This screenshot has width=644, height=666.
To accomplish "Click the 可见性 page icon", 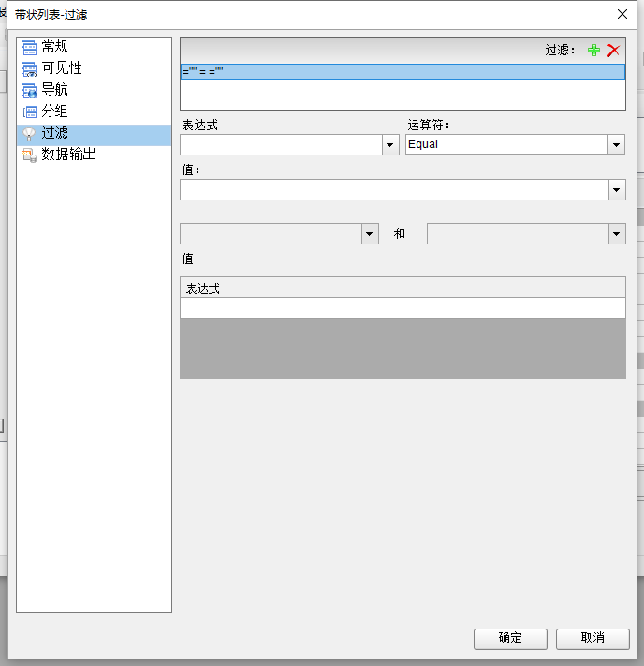I will point(29,68).
